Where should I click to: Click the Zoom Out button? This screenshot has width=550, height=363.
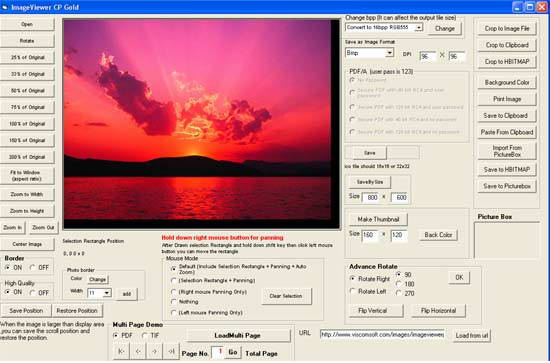43,228
